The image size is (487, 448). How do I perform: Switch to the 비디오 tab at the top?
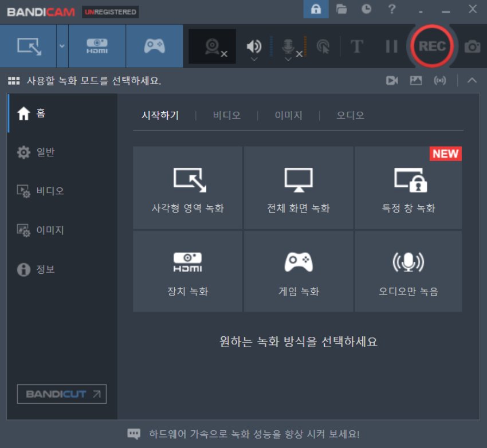point(226,115)
